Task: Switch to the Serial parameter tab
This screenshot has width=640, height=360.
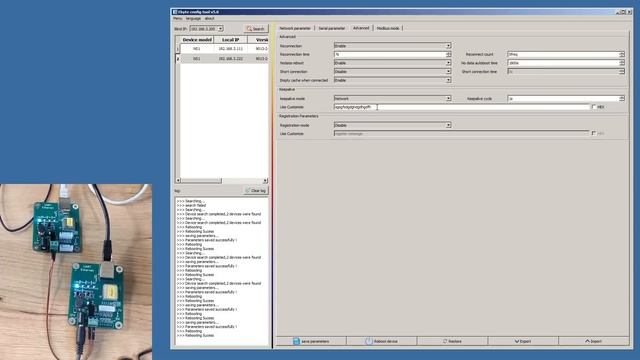Action: (x=332, y=28)
